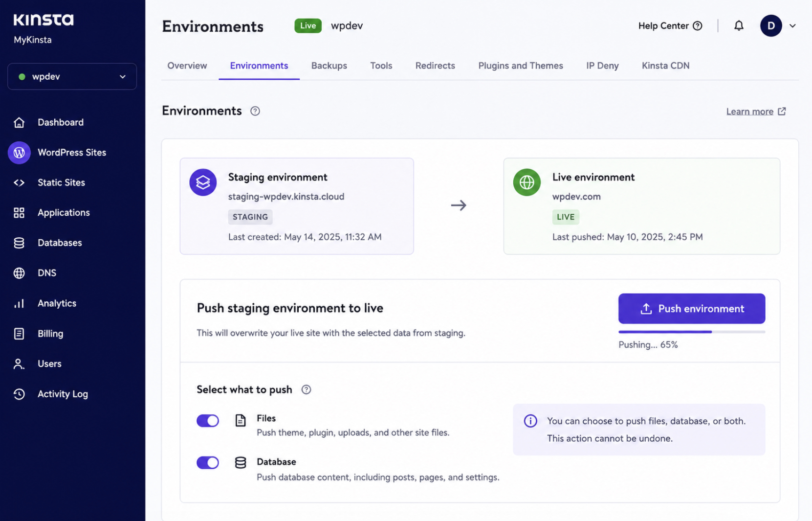Image resolution: width=812 pixels, height=521 pixels.
Task: Expand the account menu chevron
Action: coord(792,26)
